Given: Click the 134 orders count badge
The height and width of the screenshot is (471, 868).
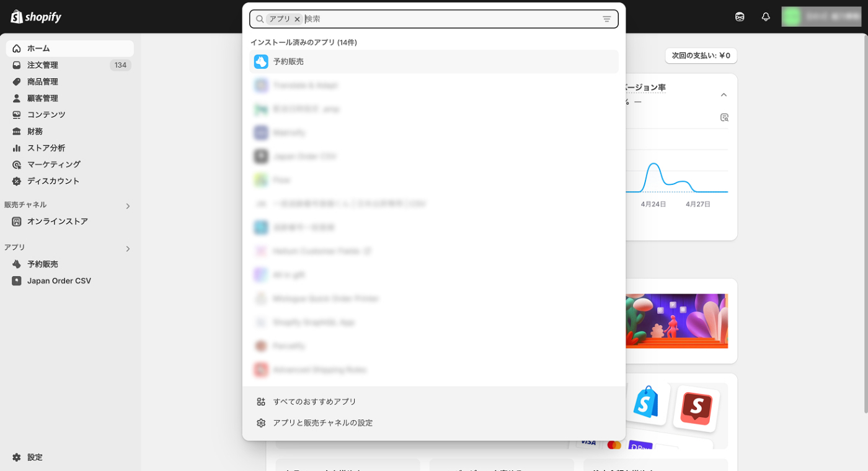Looking at the screenshot, I should [x=120, y=65].
